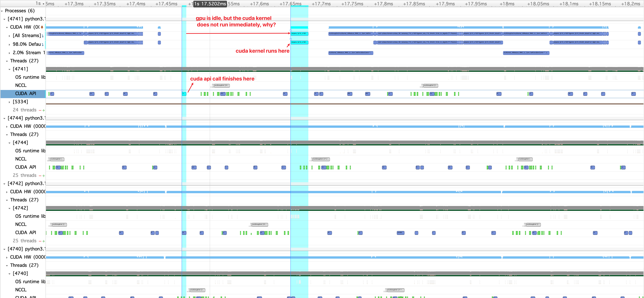Collapse Threads (27) under process 4744
This screenshot has height=298, width=644.
(7, 135)
